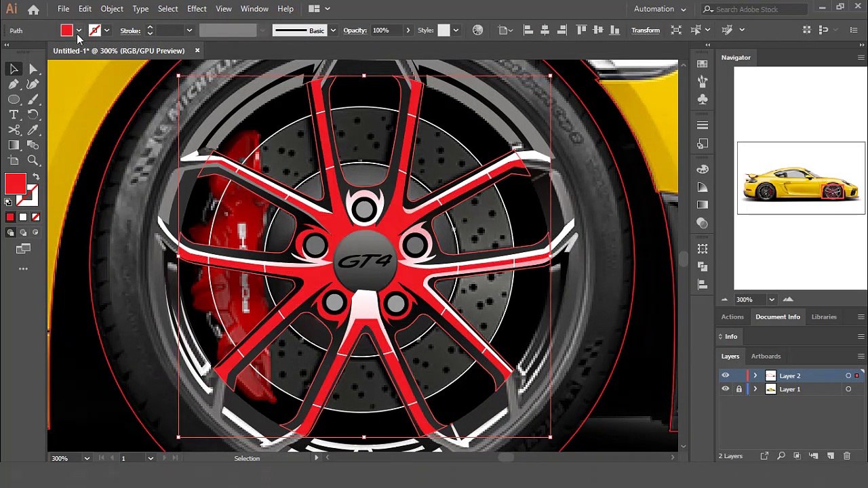Reset default fill and stroke
The image size is (868, 488).
coord(8,202)
